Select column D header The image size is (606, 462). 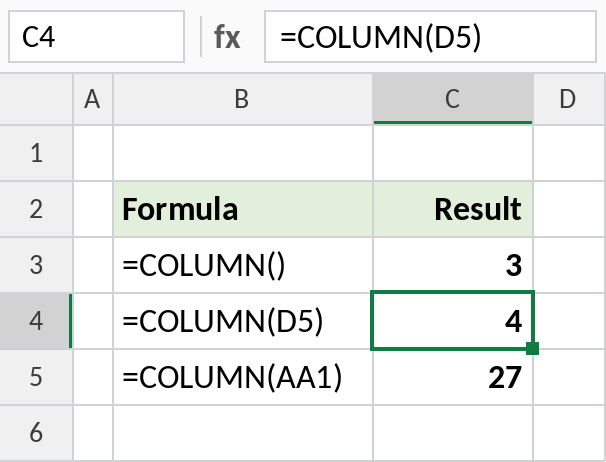pyautogui.click(x=569, y=99)
